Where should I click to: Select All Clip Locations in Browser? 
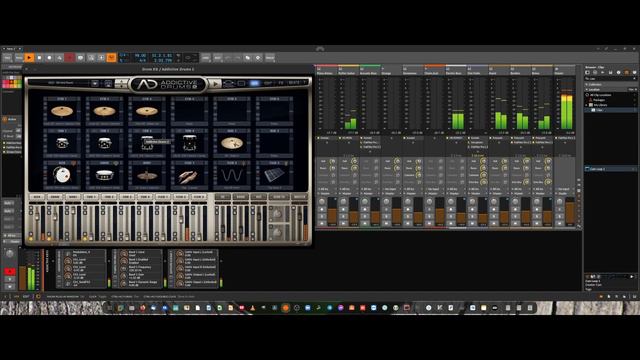[600, 95]
